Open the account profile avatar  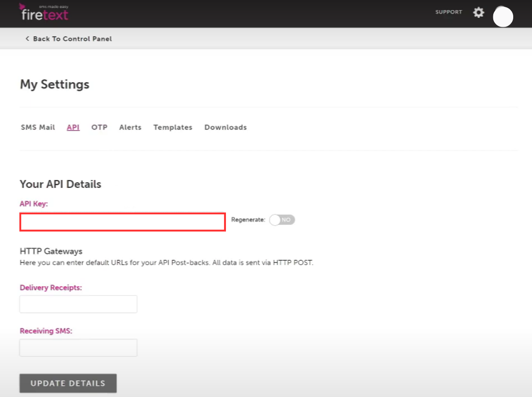click(503, 17)
